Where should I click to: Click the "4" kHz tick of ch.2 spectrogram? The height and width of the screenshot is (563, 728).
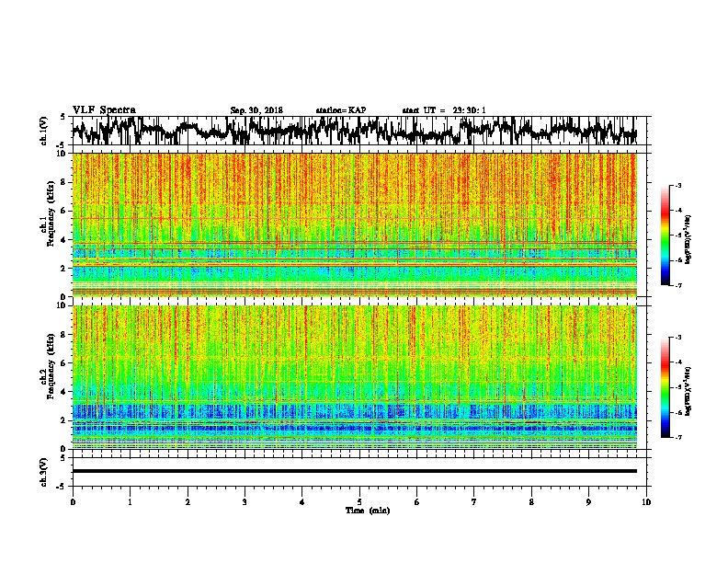click(64, 392)
